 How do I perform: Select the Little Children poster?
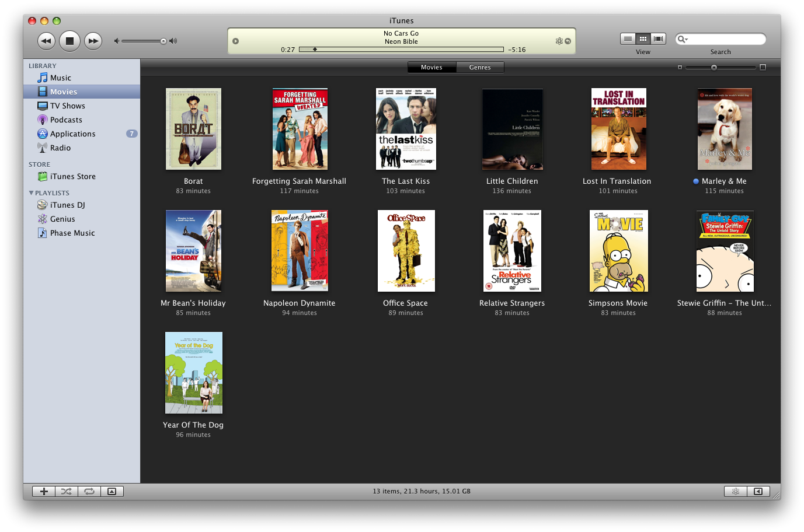[x=512, y=129]
